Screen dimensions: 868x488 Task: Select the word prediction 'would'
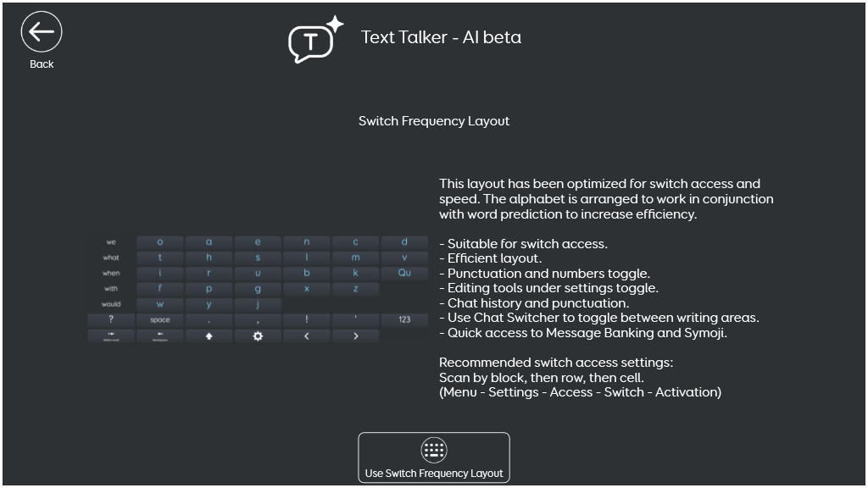pyautogui.click(x=111, y=304)
